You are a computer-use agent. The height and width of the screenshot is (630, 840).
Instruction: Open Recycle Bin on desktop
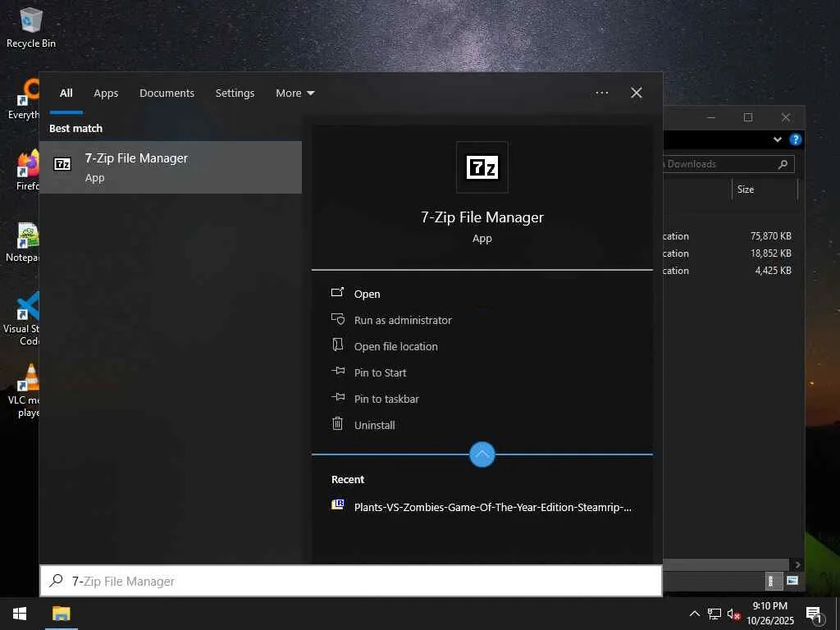[x=31, y=28]
